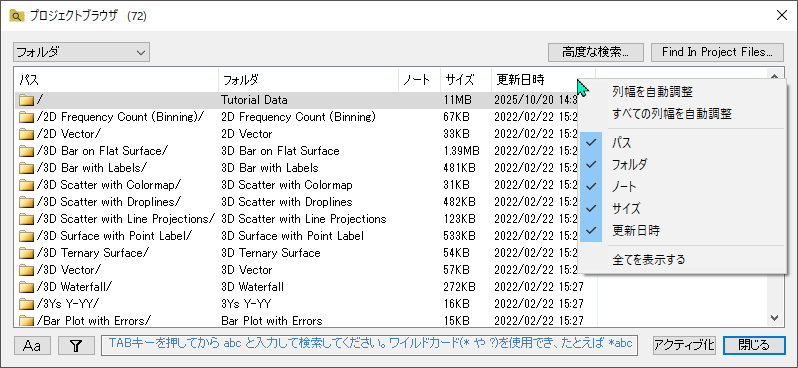The image size is (798, 368).
Task: Click the アクティブ化 button
Action: click(685, 346)
